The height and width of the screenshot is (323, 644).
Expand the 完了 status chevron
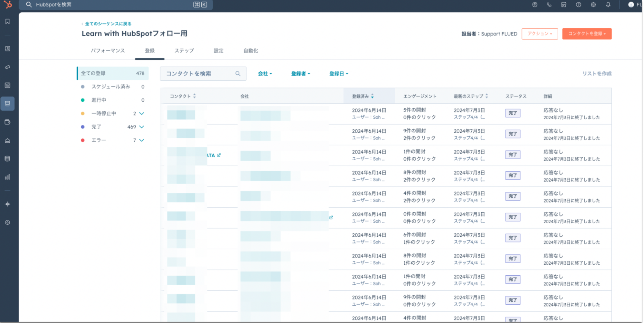(141, 127)
